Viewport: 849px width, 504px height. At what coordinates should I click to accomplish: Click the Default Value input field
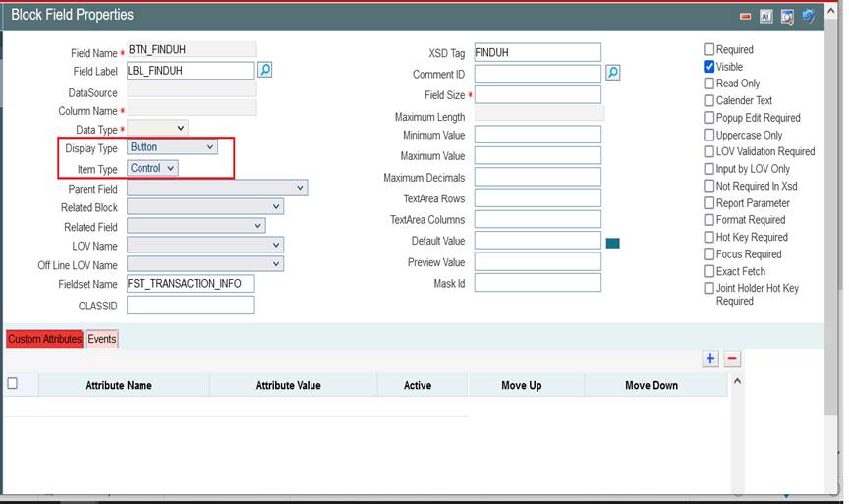click(538, 241)
